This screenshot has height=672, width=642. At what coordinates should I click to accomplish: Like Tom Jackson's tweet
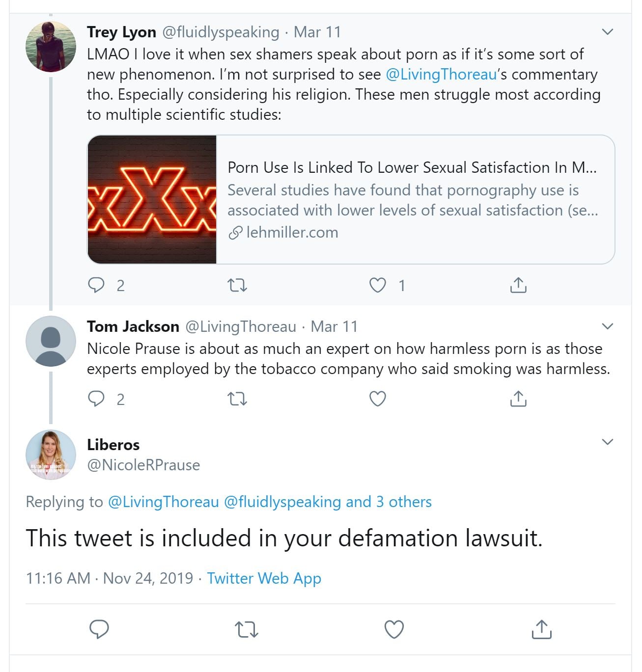377,399
